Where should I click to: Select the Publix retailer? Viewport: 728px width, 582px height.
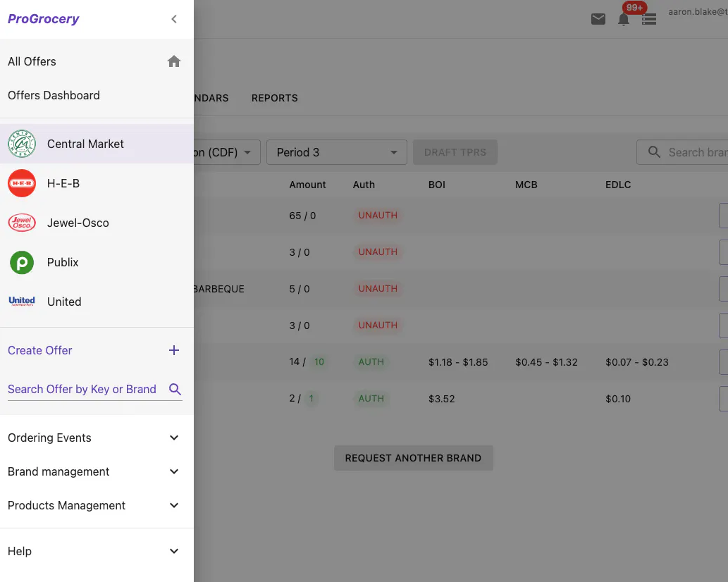(x=97, y=262)
